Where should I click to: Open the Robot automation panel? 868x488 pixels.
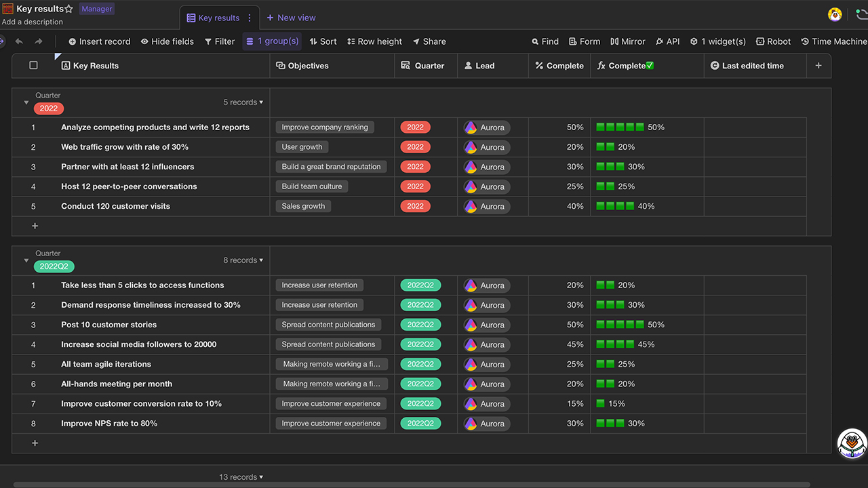(773, 41)
